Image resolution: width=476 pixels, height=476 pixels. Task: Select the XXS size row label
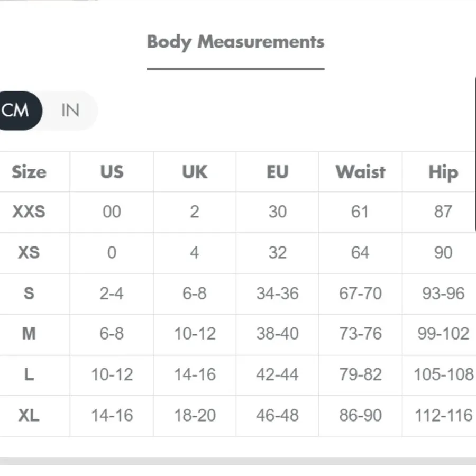coord(29,212)
